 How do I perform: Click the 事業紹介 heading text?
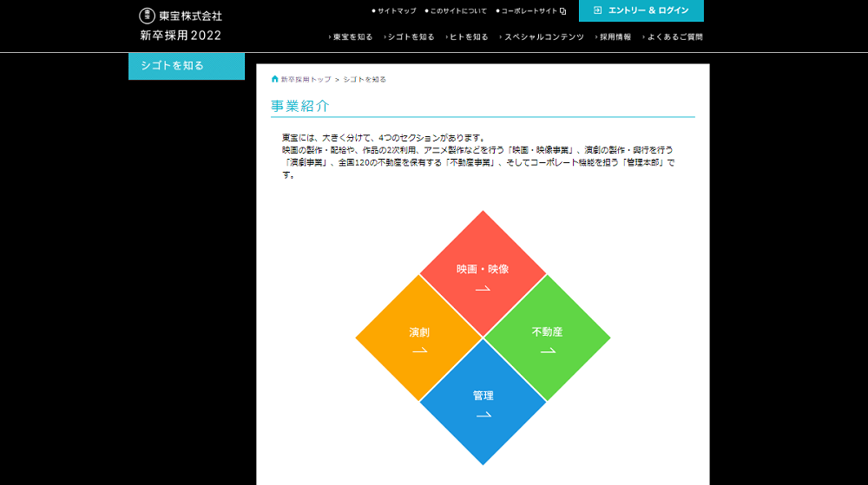point(300,106)
